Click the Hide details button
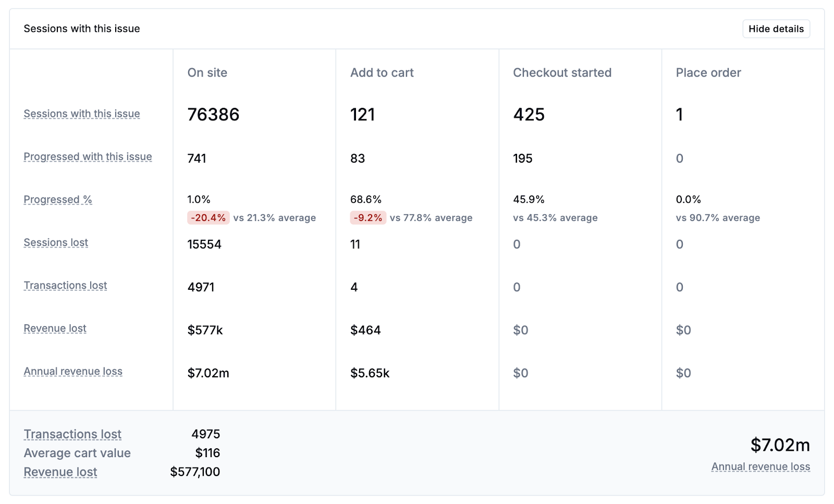 (x=776, y=29)
